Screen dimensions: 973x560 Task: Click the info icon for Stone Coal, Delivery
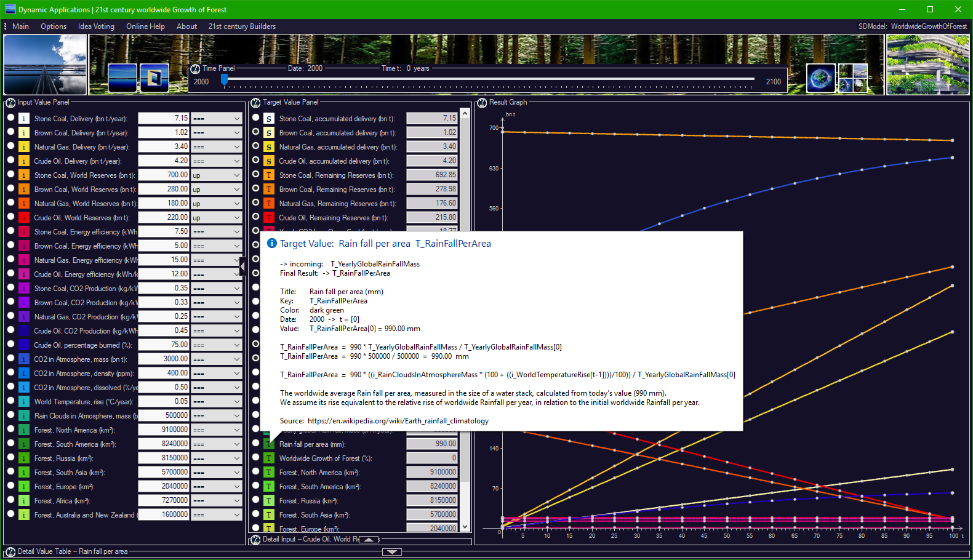pyautogui.click(x=23, y=118)
